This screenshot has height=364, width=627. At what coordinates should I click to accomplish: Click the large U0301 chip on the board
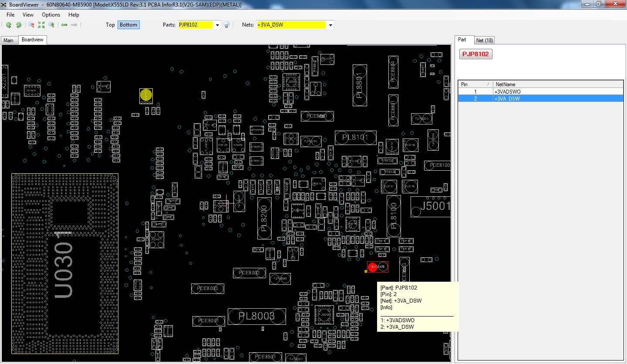65,263
